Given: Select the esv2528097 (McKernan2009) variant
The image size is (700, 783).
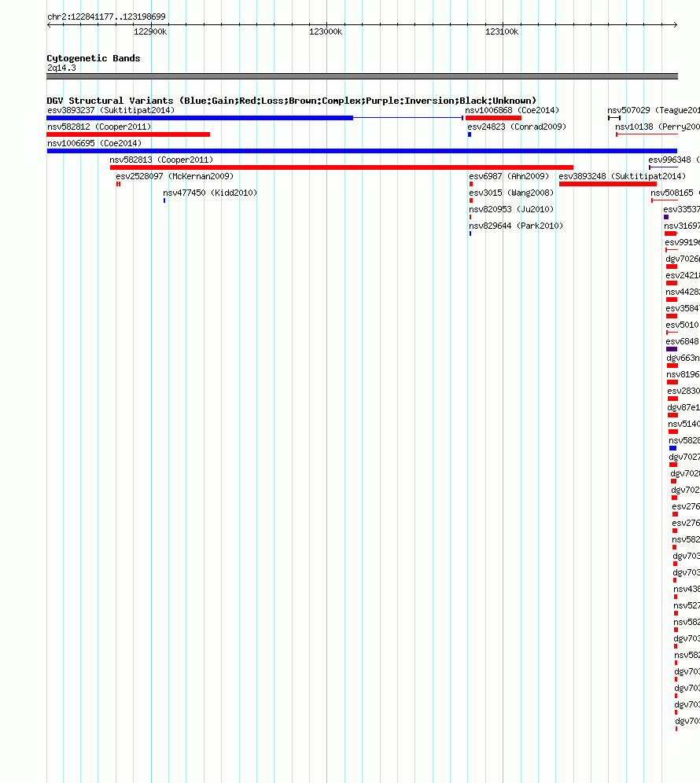Looking at the screenshot, I should coord(119,184).
